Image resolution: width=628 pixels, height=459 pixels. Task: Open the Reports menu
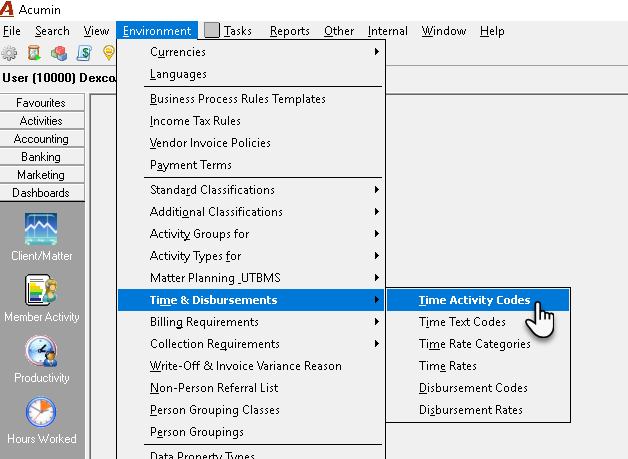click(290, 31)
